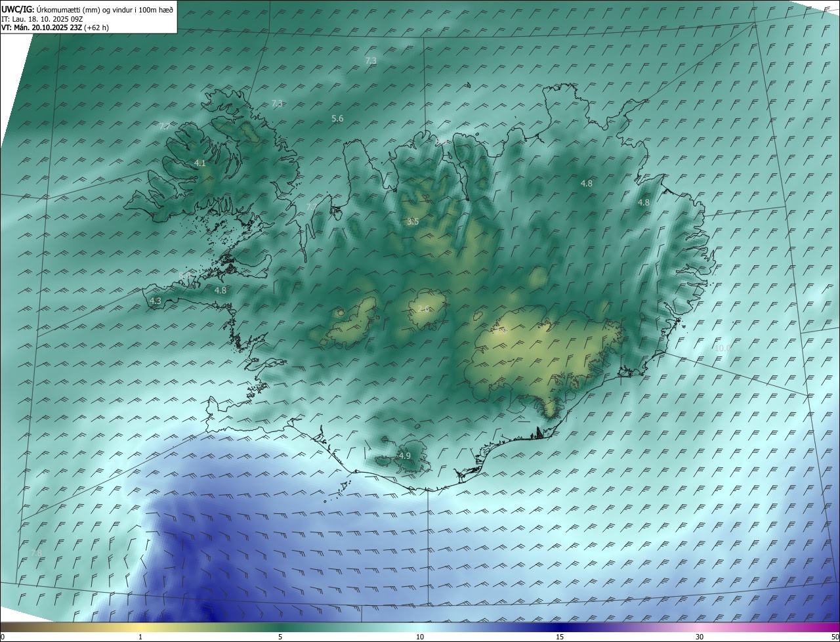Click the 'UWC/IG: Úrkomumætti (mm)' title line
This screenshot has width=840, height=642.
pyautogui.click(x=88, y=9)
